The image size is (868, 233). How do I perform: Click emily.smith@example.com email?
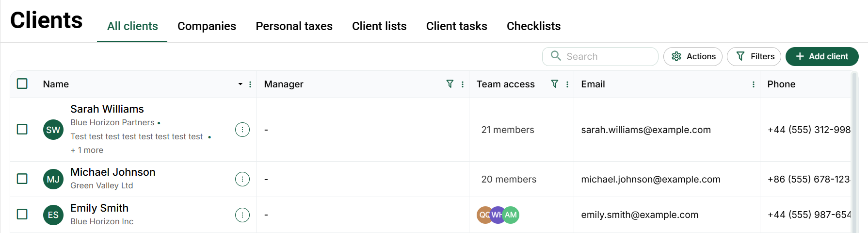coord(640,215)
